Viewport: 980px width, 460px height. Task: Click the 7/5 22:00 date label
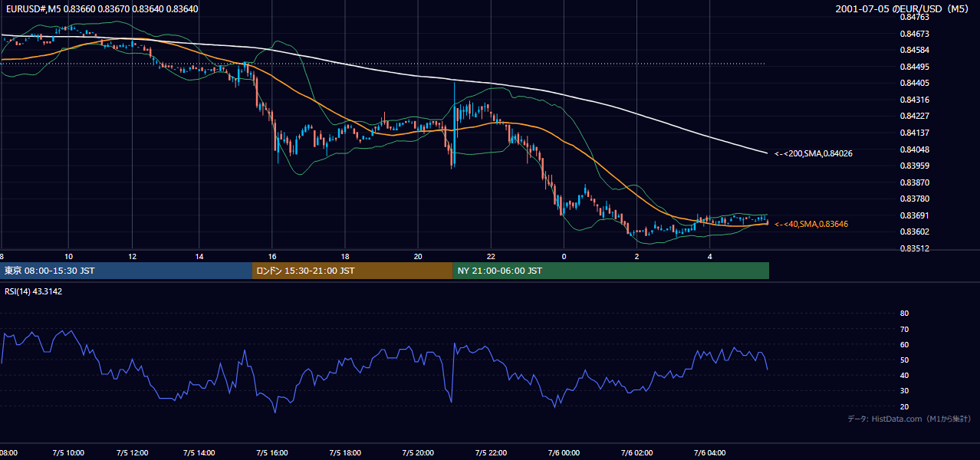click(491, 452)
